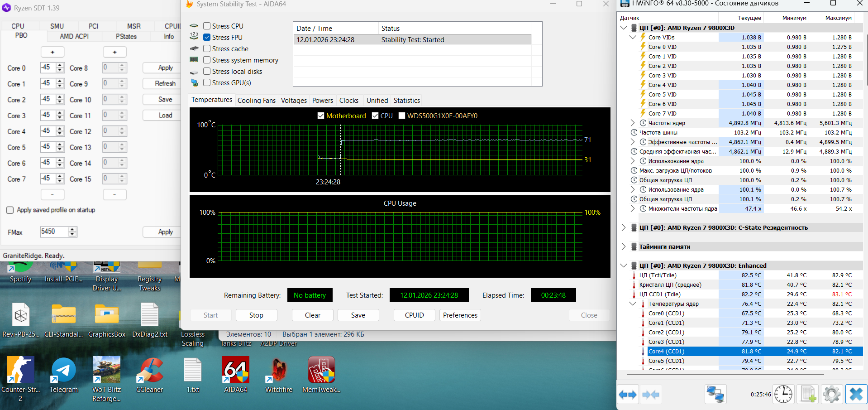
Task: Select the GraphicsBox desktop folder
Action: (x=107, y=320)
